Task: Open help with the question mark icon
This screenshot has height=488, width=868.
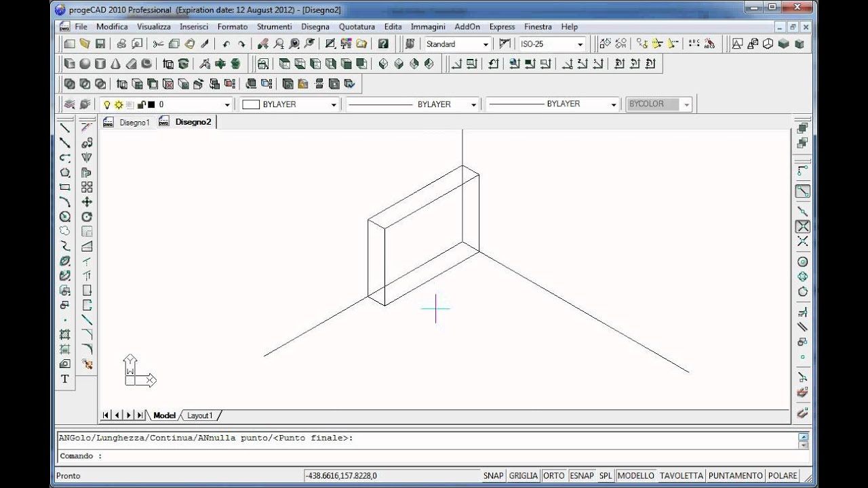Action: [383, 44]
